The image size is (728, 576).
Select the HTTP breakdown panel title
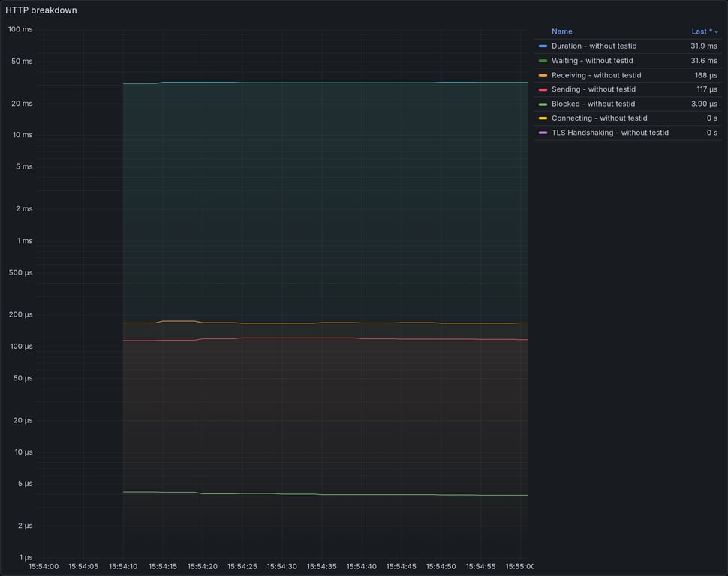click(41, 10)
